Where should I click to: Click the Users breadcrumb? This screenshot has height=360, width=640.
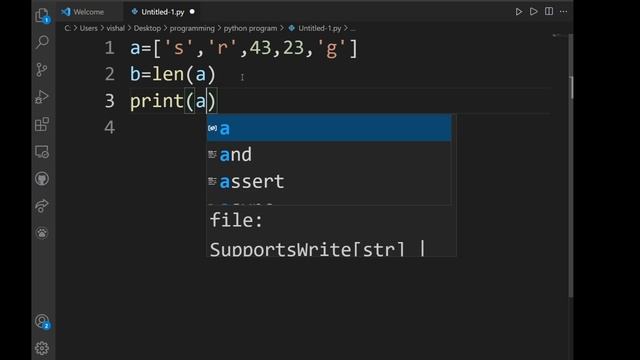(89, 28)
